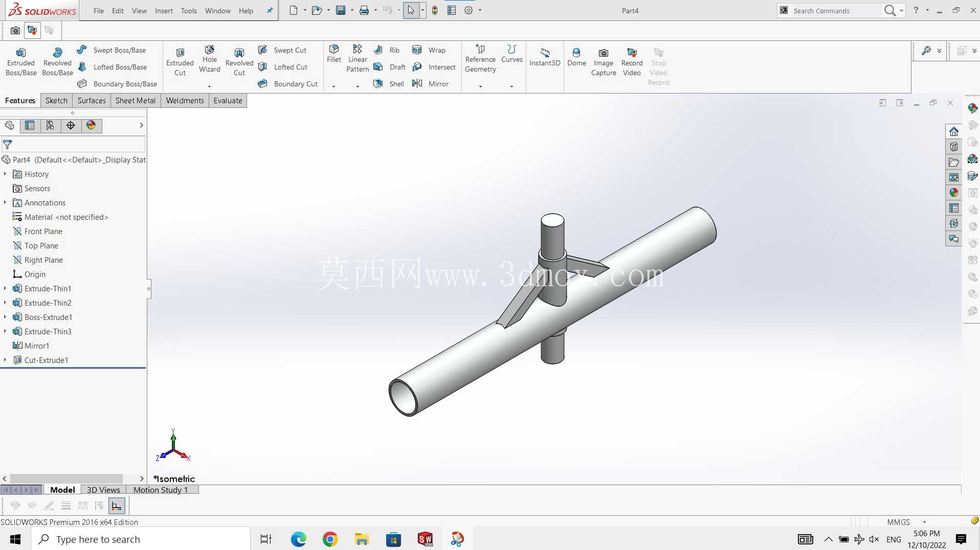The height and width of the screenshot is (550, 980).
Task: Activate the Revolved Cut tool
Action: [x=239, y=62]
